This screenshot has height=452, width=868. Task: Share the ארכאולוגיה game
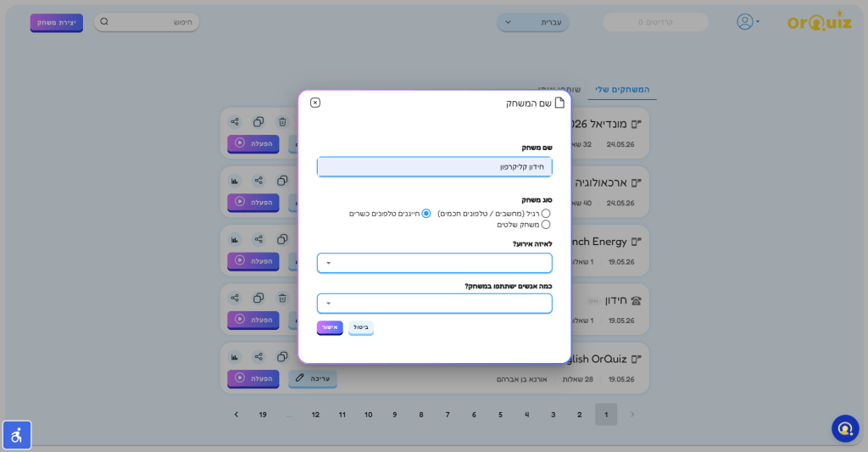[x=259, y=181]
